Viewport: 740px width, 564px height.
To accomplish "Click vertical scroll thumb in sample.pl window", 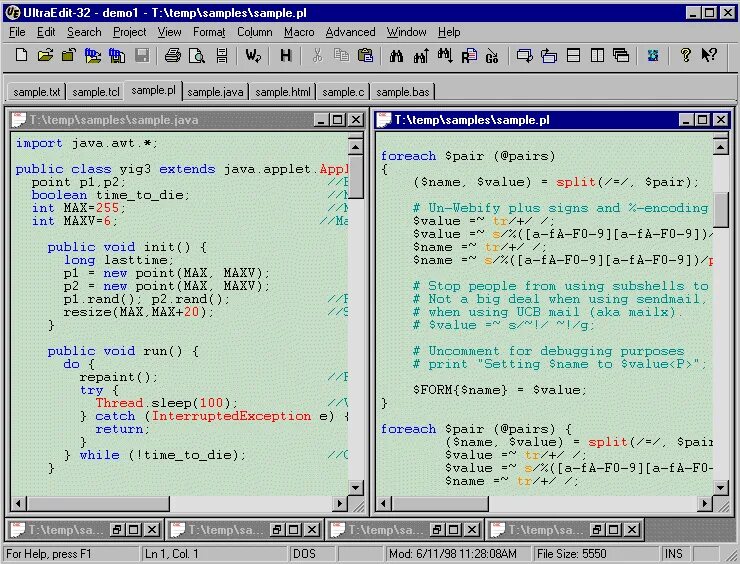I will pos(721,210).
